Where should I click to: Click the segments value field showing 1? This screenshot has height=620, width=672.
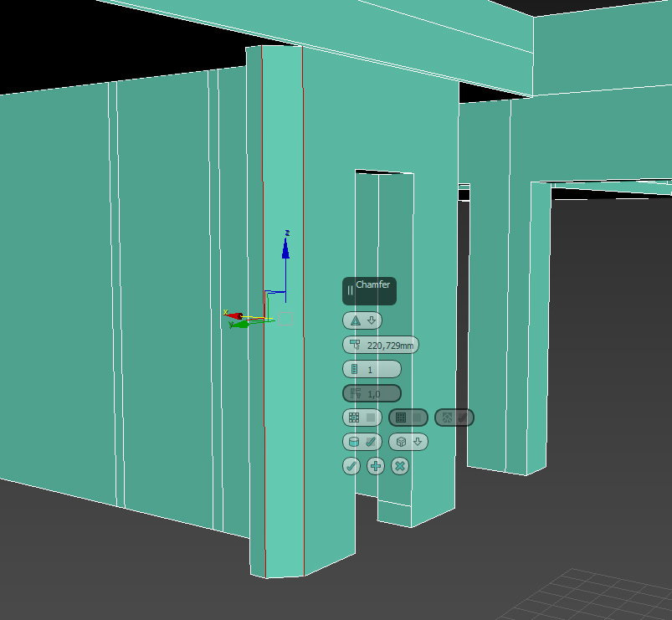(370, 369)
